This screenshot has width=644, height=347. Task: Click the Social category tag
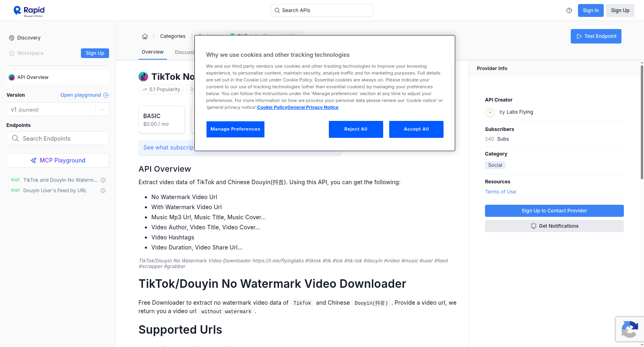click(x=495, y=165)
